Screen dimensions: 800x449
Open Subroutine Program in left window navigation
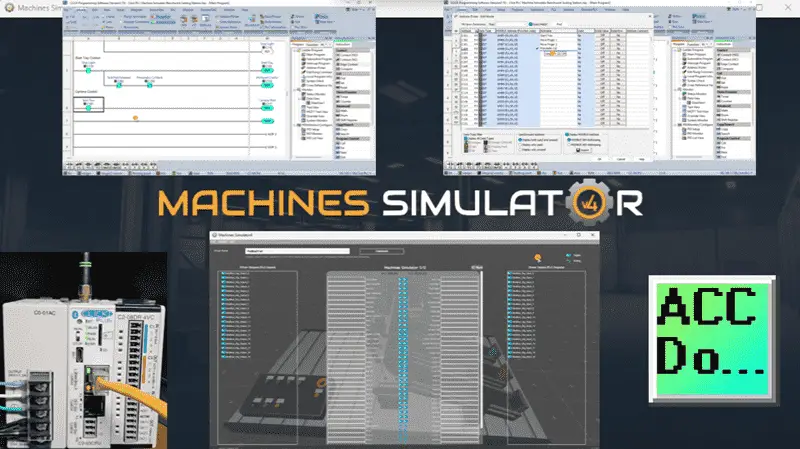tap(319, 59)
